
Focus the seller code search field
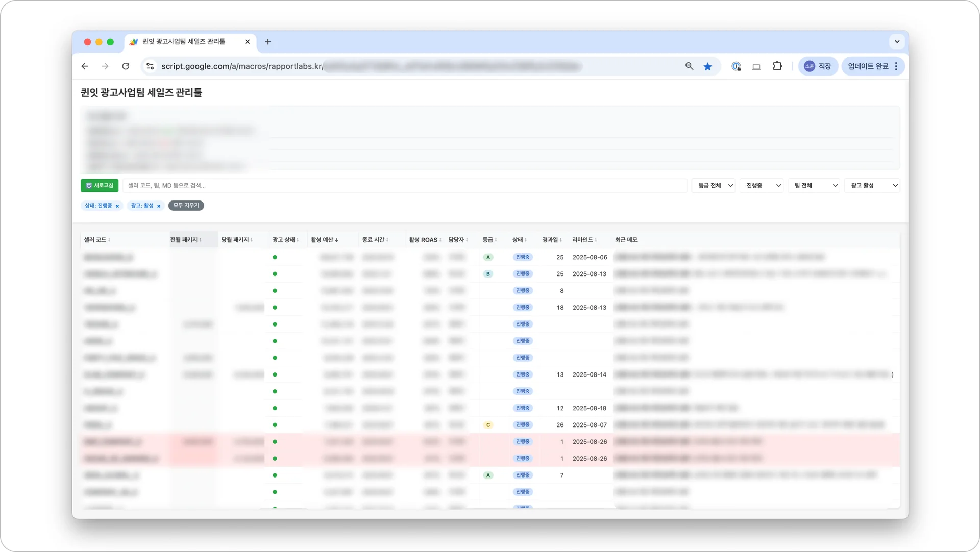click(403, 186)
